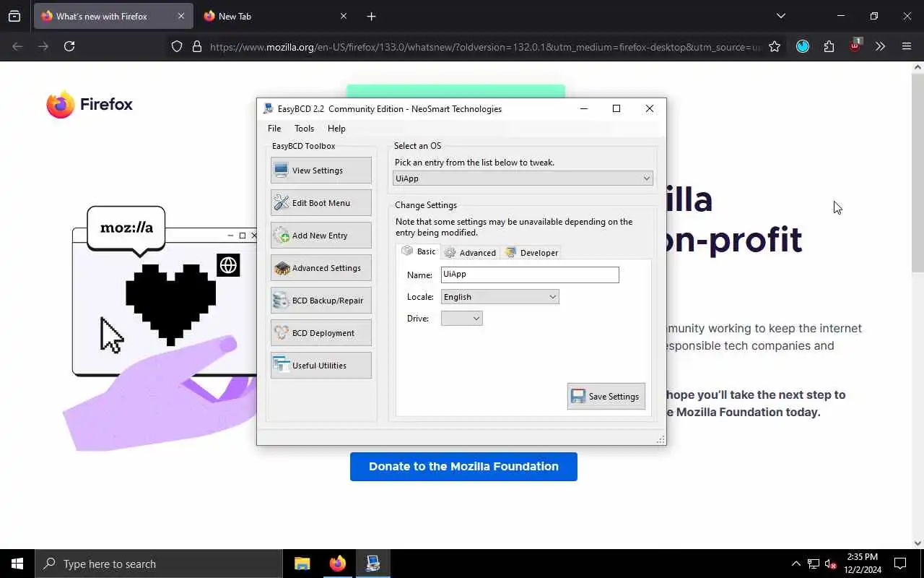Click the Firefox taskbar icon
This screenshot has height=578, width=924.
pos(338,564)
